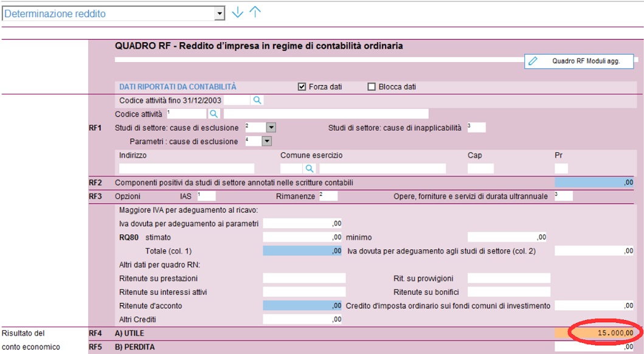This screenshot has height=354, width=644.
Task: Click the up arrow navigation icon
Action: (255, 12)
